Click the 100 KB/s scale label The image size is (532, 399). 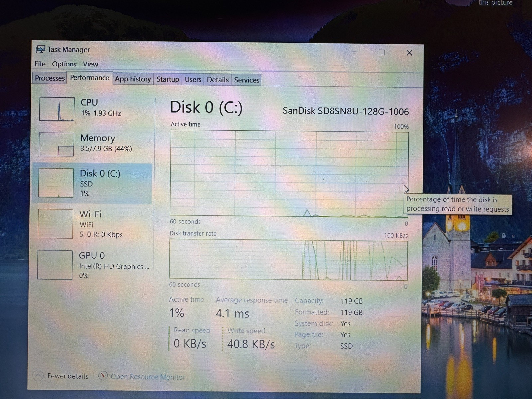[x=396, y=235]
